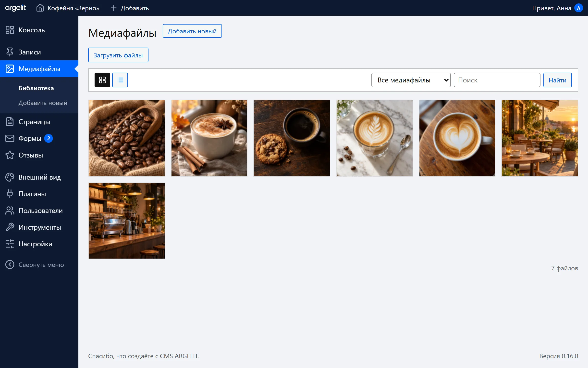Click the Медиафайлы image icon in the sidebar
Screen dimensions: 588x368
pos(10,69)
